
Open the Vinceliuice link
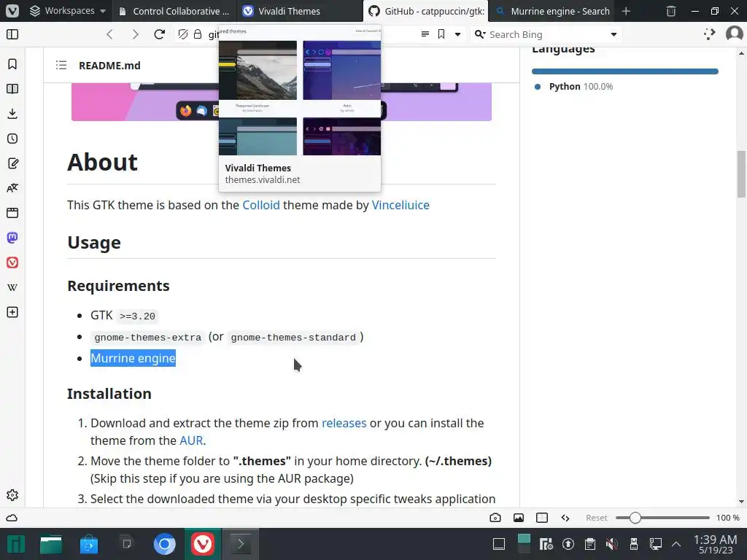click(400, 205)
